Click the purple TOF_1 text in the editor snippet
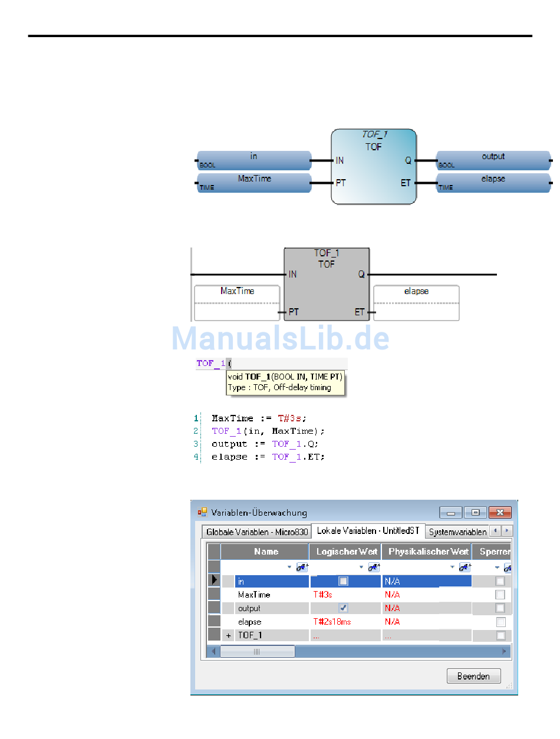The image size is (560, 739). (210, 364)
